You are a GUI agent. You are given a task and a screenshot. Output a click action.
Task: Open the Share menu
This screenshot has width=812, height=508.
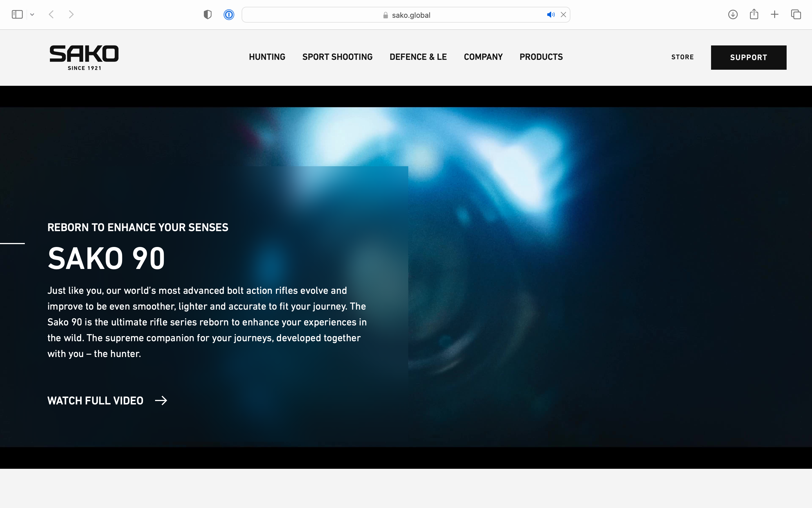pyautogui.click(x=754, y=14)
